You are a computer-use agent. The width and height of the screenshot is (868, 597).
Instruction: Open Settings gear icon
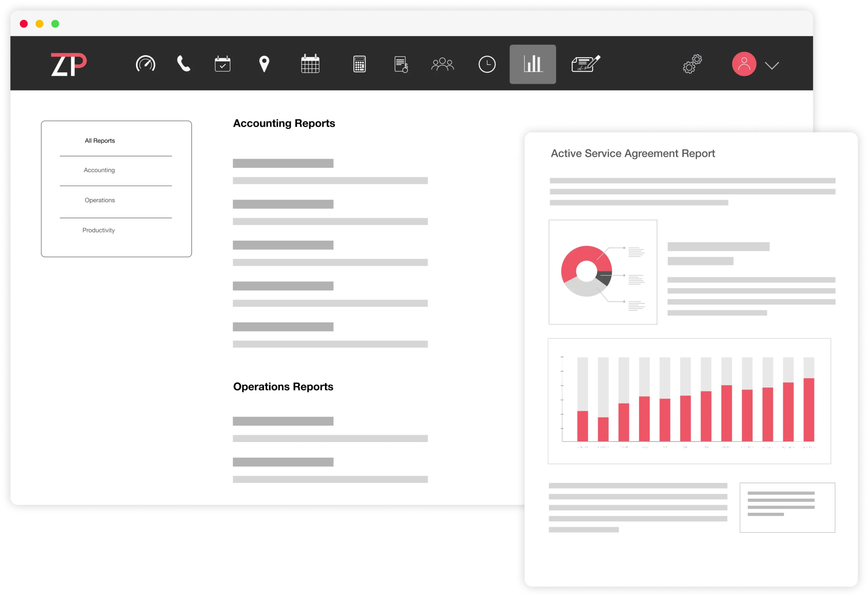[x=693, y=64]
